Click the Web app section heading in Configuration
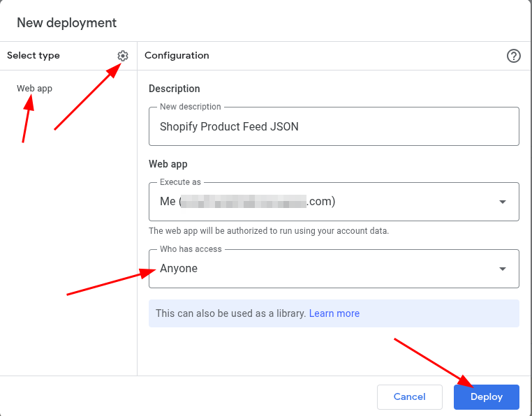The width and height of the screenshot is (532, 416). click(168, 164)
